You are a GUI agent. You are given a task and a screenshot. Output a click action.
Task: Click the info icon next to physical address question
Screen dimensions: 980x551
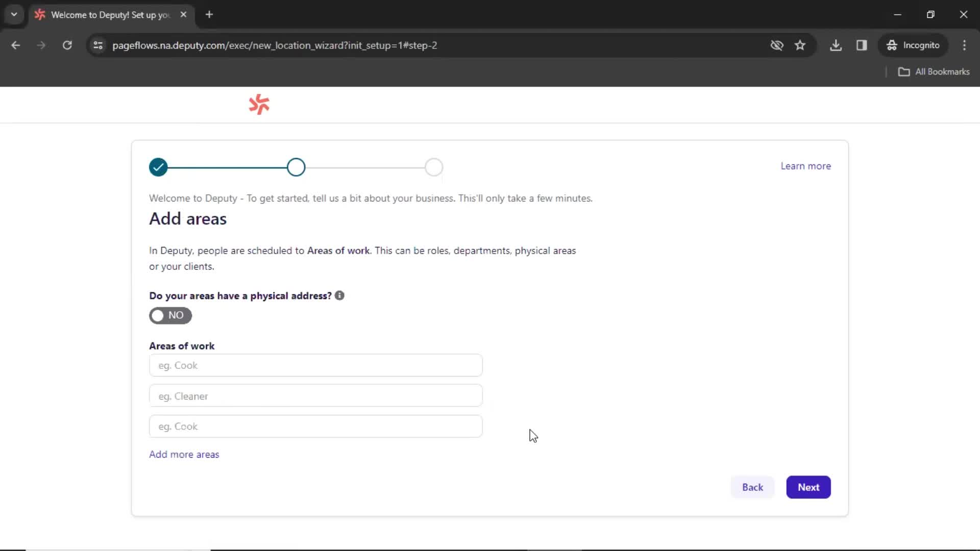(340, 295)
